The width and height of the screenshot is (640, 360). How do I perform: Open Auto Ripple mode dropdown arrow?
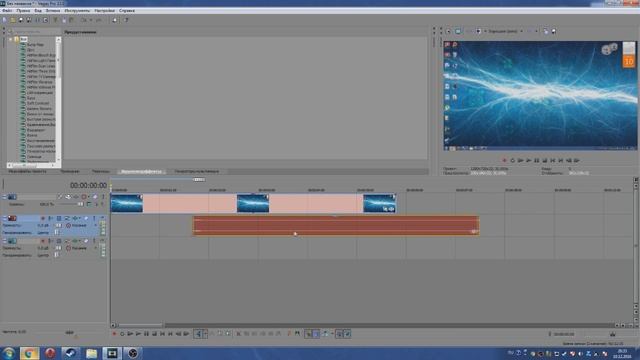coord(332,334)
